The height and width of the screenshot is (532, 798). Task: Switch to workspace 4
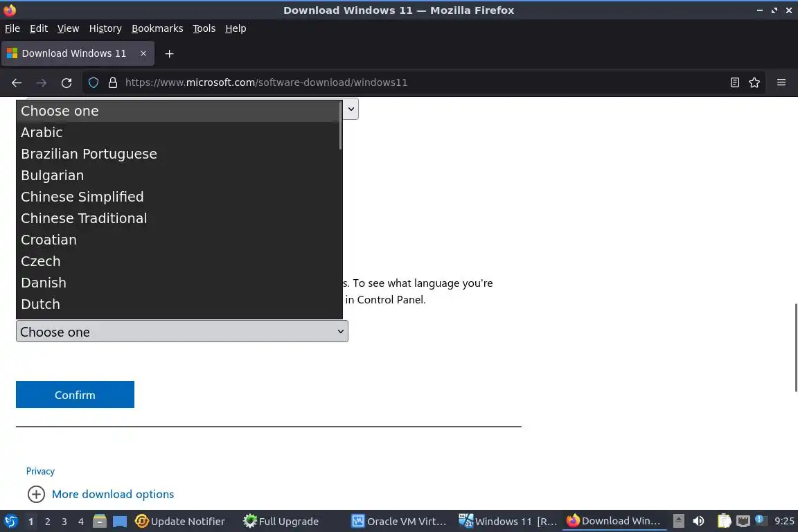[x=80, y=522]
